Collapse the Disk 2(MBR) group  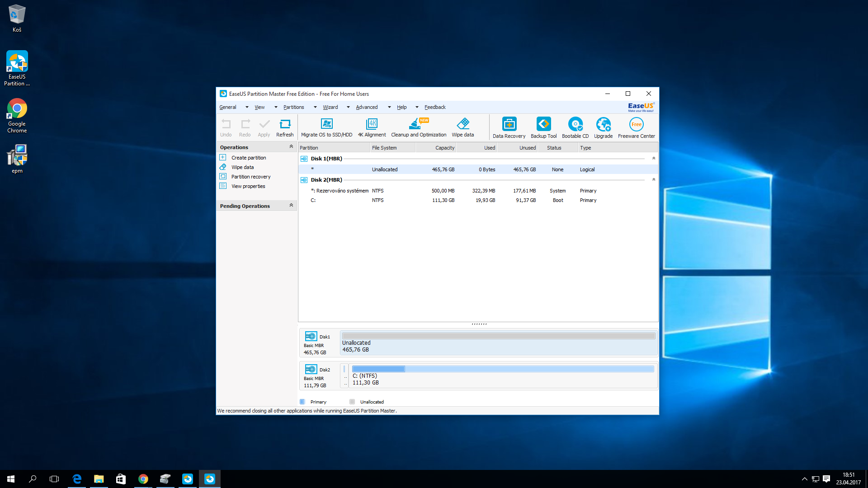(x=654, y=180)
